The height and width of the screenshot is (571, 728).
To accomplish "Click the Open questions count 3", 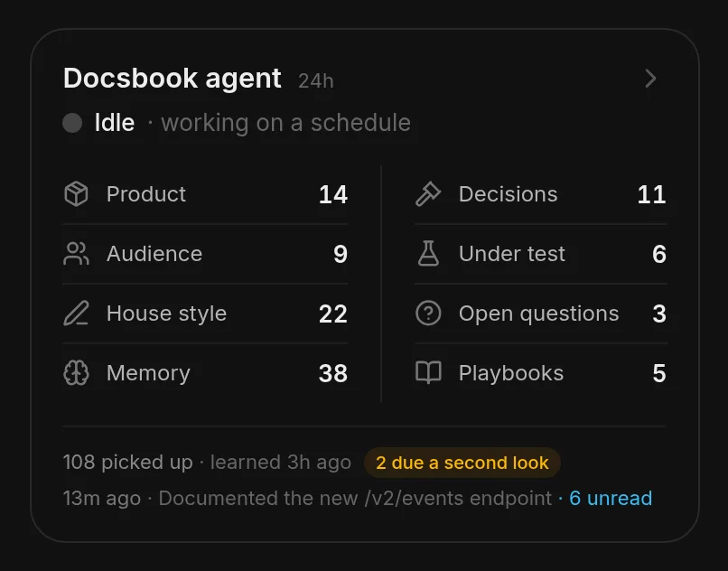I will pos(659,314).
